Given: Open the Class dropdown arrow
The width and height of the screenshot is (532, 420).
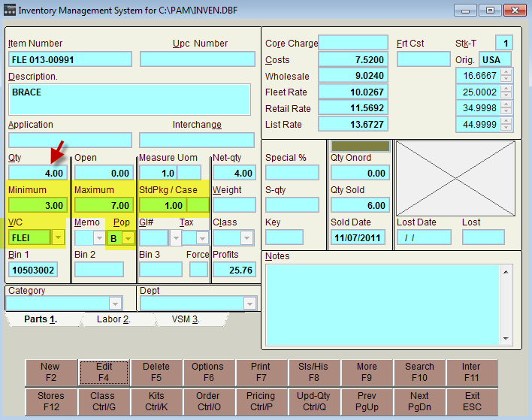Looking at the screenshot, I should (246, 238).
